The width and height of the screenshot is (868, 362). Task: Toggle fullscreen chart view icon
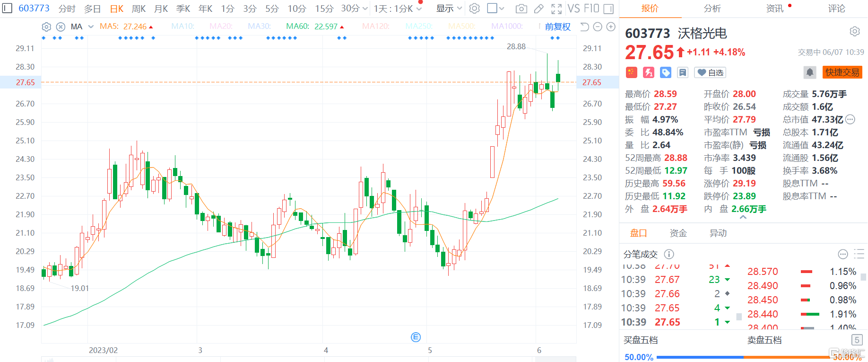coord(556,9)
